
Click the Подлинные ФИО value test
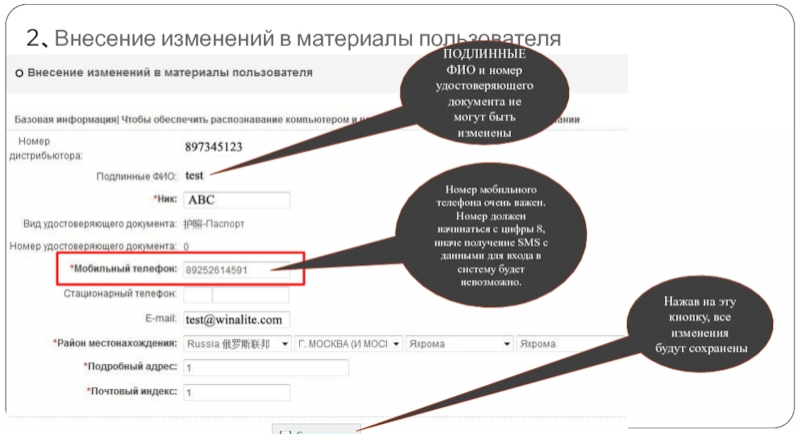[x=194, y=175]
